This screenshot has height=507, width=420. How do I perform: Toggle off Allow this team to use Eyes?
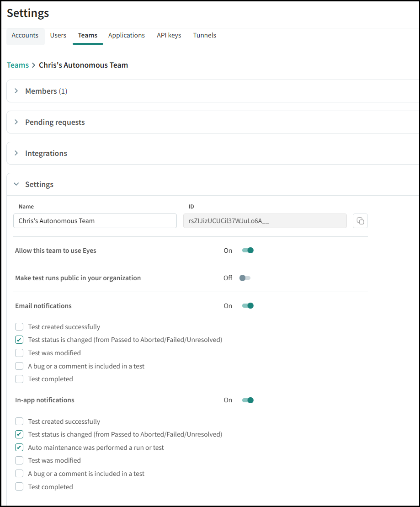pyautogui.click(x=247, y=251)
